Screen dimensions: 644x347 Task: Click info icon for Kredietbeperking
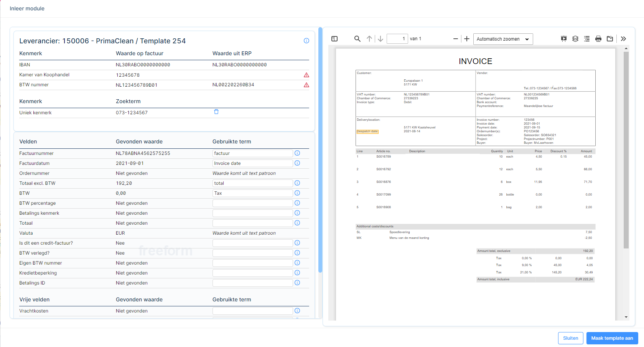tap(297, 273)
